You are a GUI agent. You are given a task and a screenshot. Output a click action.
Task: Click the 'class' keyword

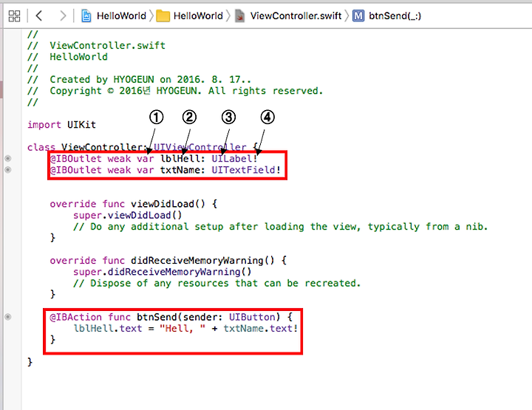tap(41, 148)
